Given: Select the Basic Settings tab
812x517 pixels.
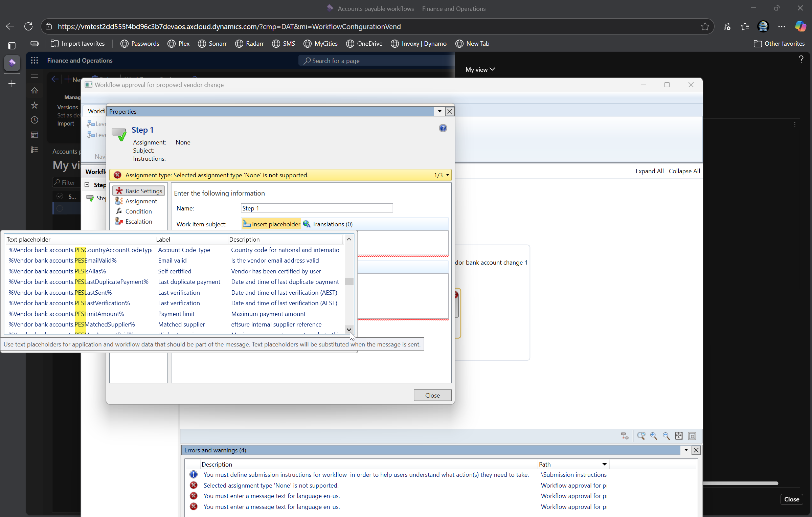Looking at the screenshot, I should point(139,191).
